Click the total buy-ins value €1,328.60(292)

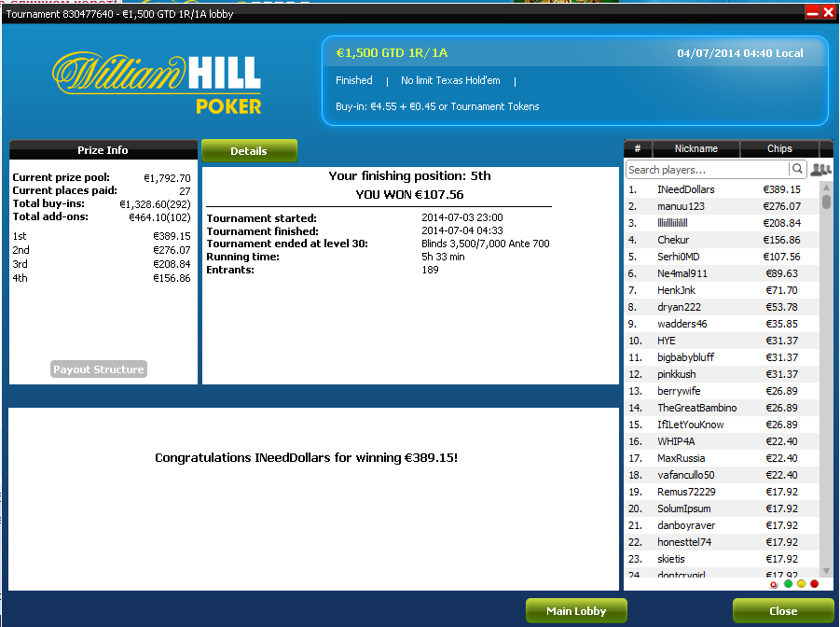pyautogui.click(x=155, y=203)
